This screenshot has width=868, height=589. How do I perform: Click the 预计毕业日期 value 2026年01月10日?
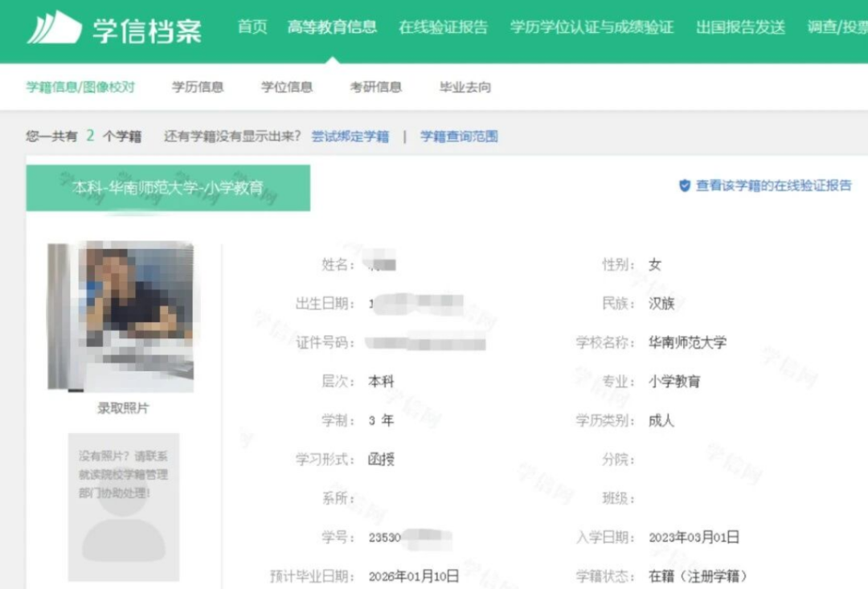click(x=414, y=576)
